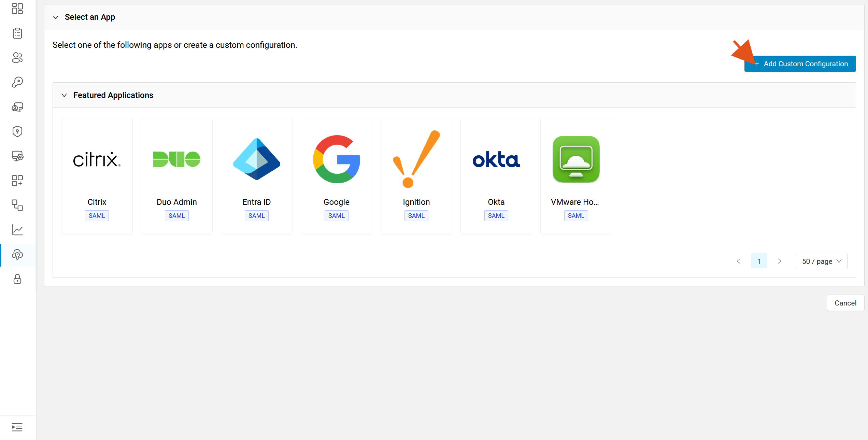Open the Users icon in the sidebar
The image size is (868, 440).
tap(17, 58)
